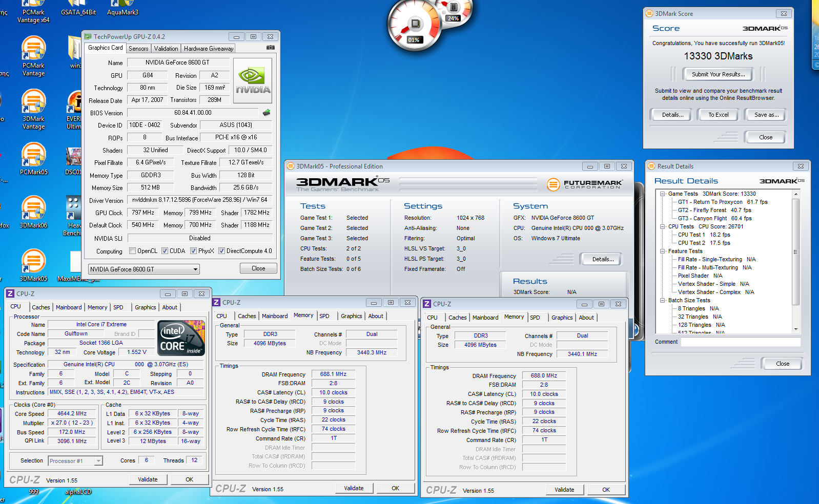Open the PCMark Vantage x64 desktop shortcut
819x504 pixels.
click(33, 11)
